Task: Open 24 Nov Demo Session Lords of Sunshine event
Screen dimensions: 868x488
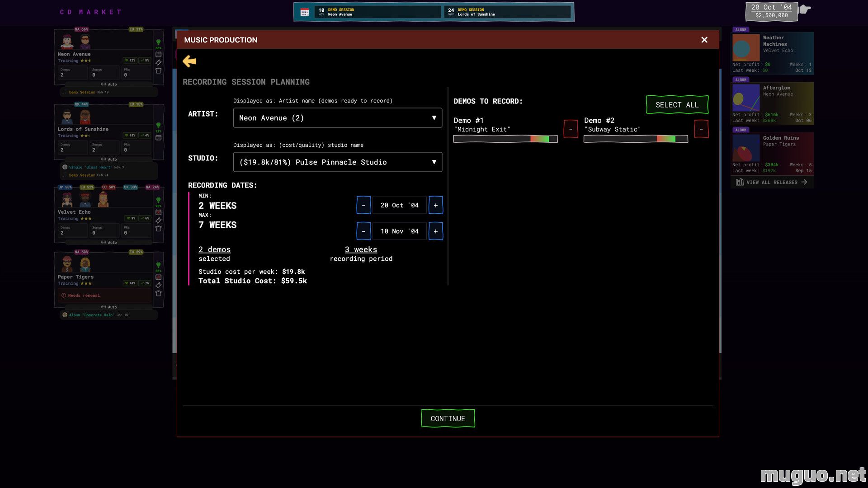Action: 507,12
